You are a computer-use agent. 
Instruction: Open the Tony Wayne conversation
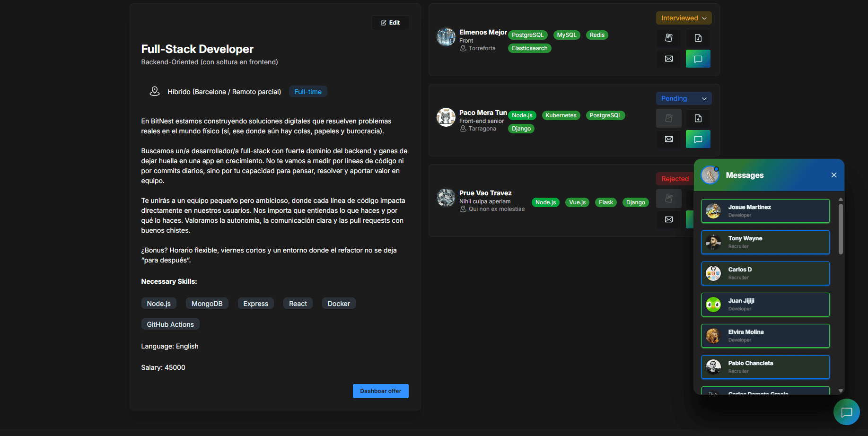click(x=765, y=242)
